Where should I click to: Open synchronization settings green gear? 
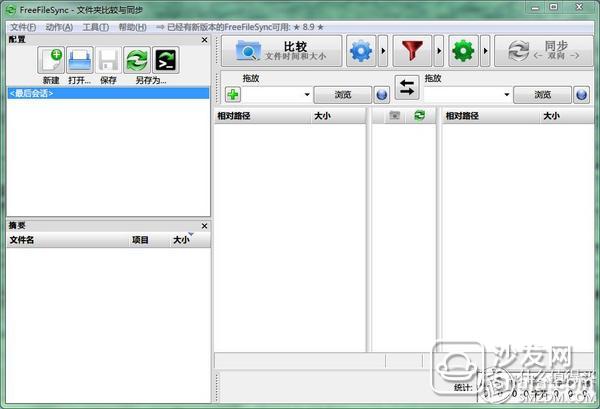tap(463, 51)
